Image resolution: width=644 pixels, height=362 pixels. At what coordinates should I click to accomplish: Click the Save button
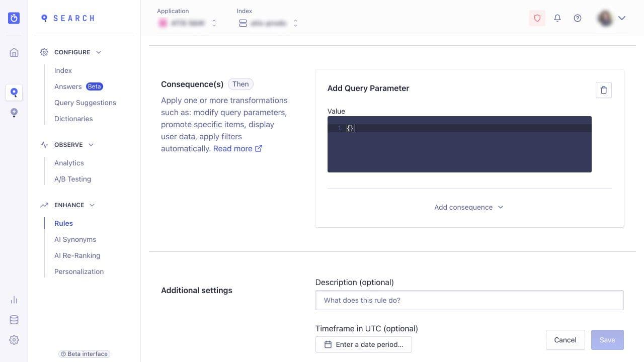[x=607, y=340]
